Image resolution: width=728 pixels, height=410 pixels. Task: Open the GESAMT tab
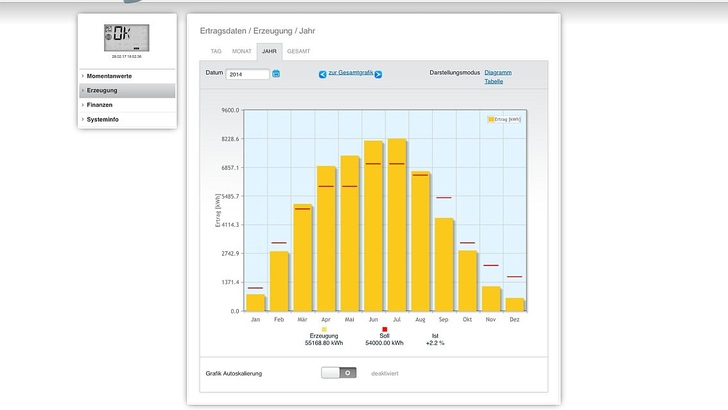(298, 50)
